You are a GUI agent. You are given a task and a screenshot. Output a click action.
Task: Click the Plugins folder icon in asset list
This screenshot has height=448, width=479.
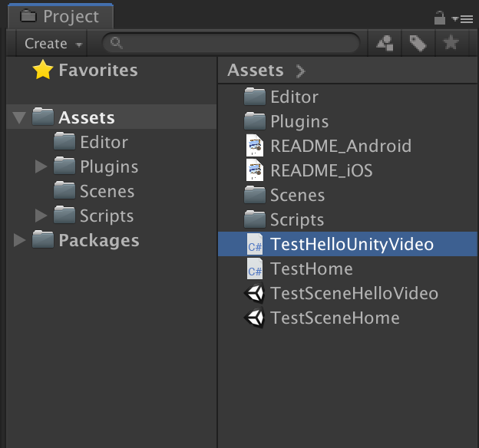pos(255,121)
